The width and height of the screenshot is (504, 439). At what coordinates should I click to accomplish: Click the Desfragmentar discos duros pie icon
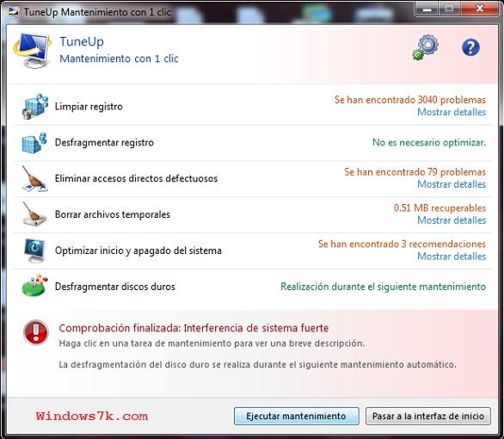coord(34,286)
